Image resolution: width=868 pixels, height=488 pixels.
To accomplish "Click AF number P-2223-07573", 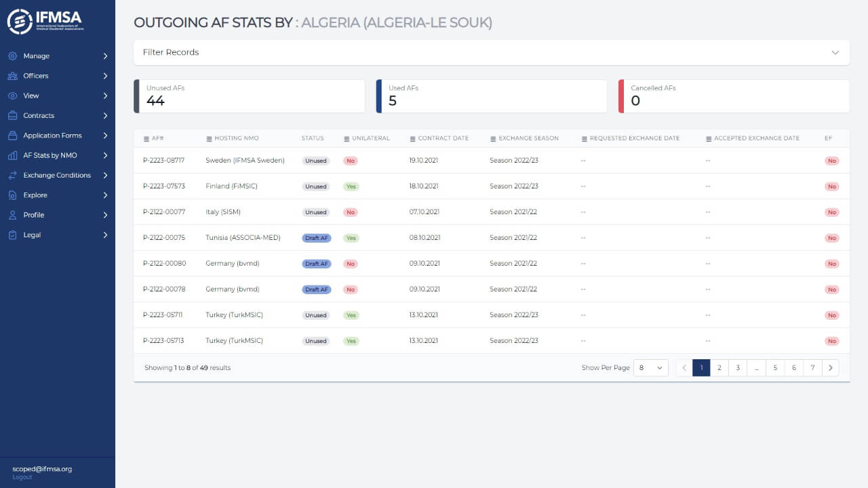I will [163, 186].
